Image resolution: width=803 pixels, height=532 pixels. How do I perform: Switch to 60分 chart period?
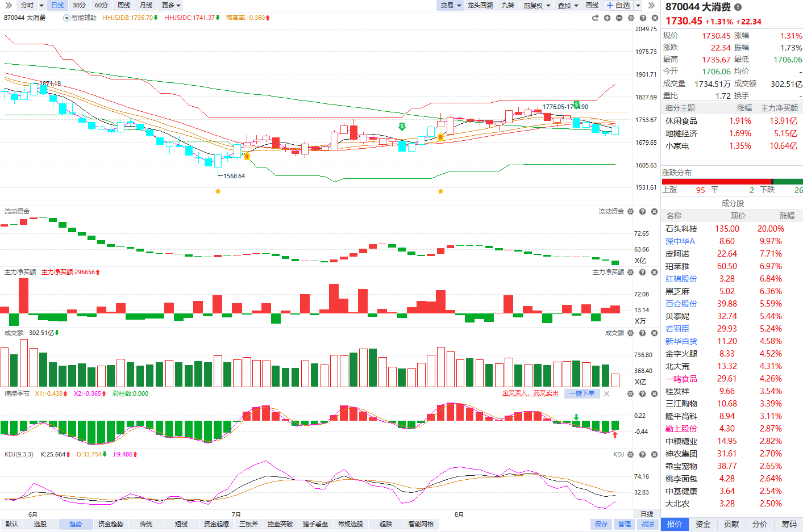click(101, 5)
